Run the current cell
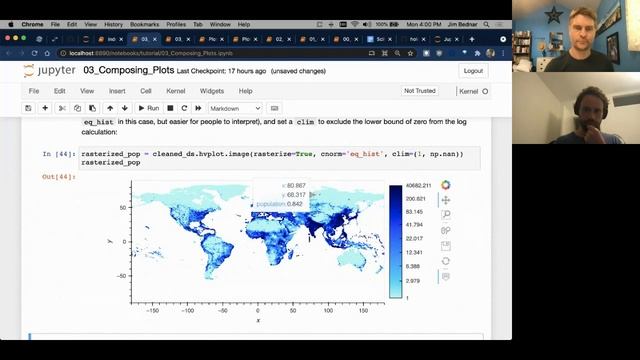This screenshot has height=360, width=640. pos(149,108)
